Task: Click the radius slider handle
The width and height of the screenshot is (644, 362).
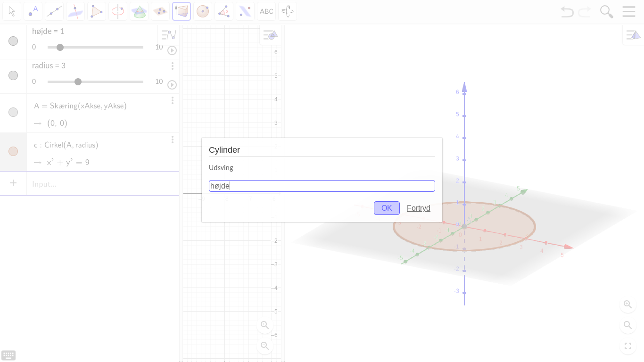Action: click(x=78, y=82)
